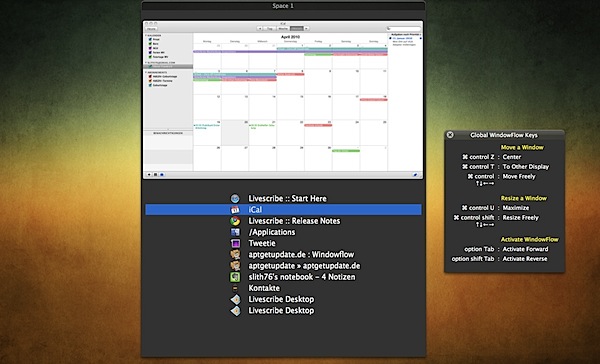Screen dimensions: 600x364
Task: Select the Kontakte window entry
Action: click(x=283, y=288)
